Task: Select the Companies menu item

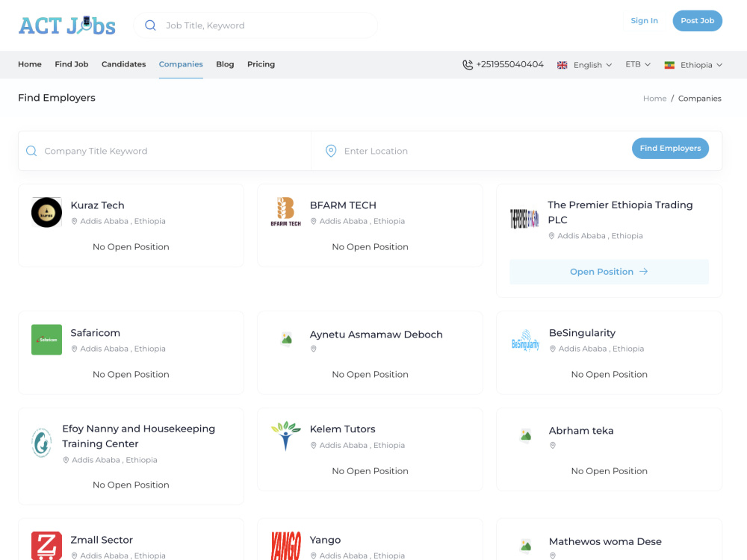Action: pos(181,64)
